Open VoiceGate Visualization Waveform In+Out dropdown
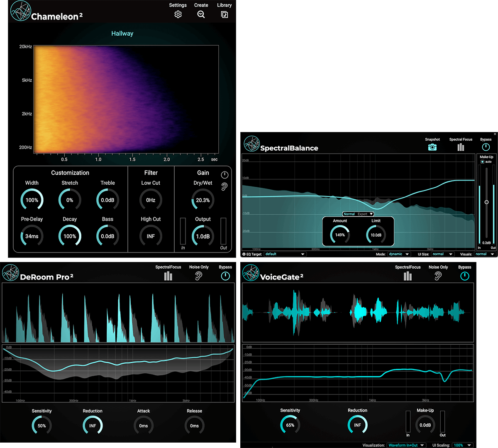Image resolution: width=498 pixels, height=448 pixels. [406, 445]
